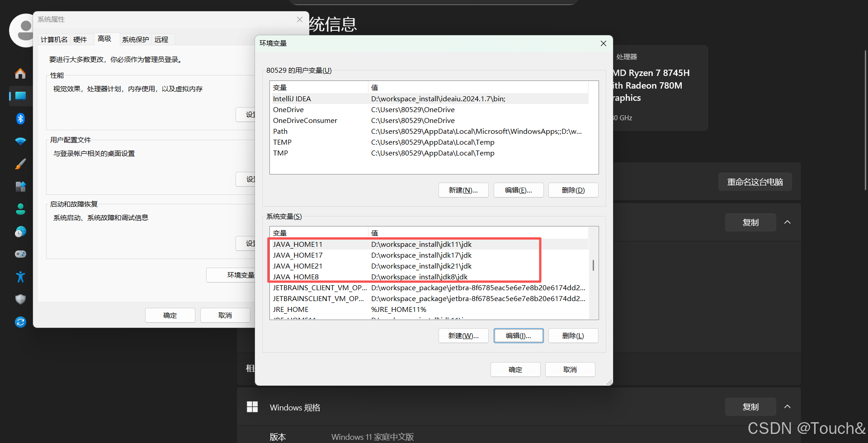Open Gaming controller sidebar icon

coord(20,254)
